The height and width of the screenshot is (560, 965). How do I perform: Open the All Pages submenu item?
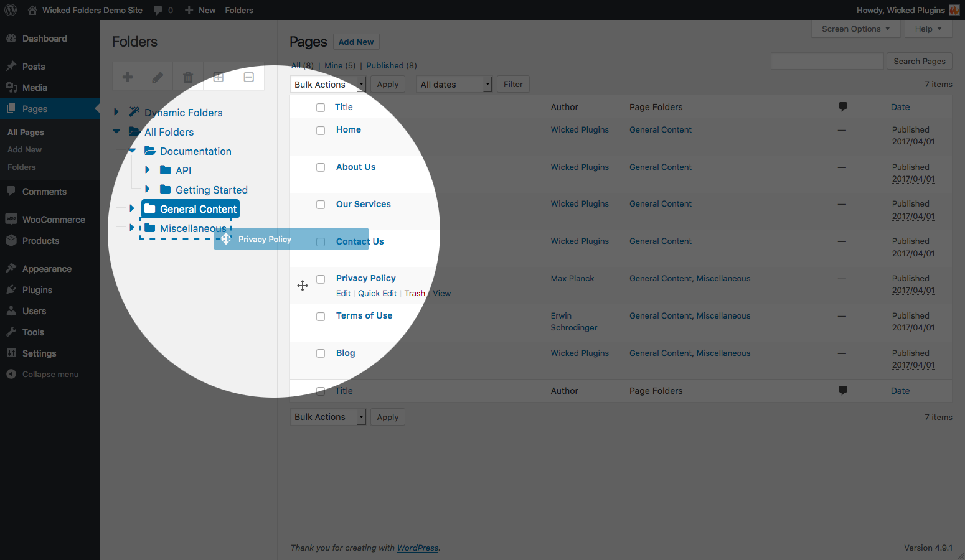coord(26,132)
